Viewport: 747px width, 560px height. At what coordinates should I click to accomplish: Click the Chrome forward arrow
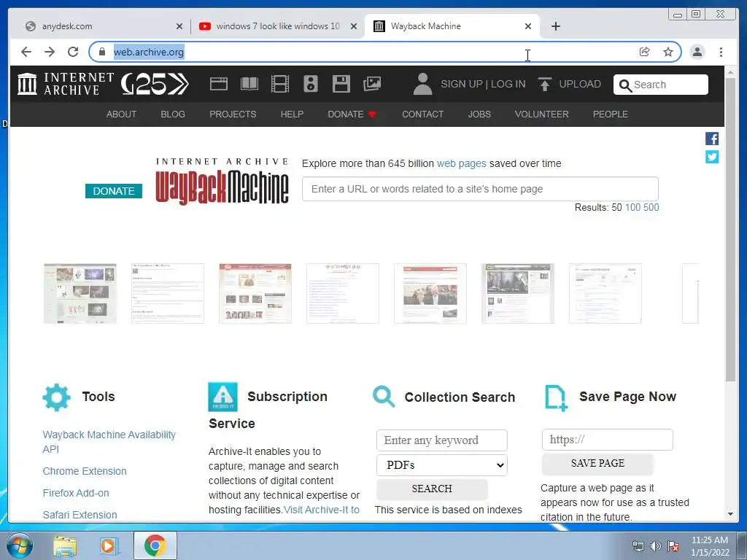50,52
